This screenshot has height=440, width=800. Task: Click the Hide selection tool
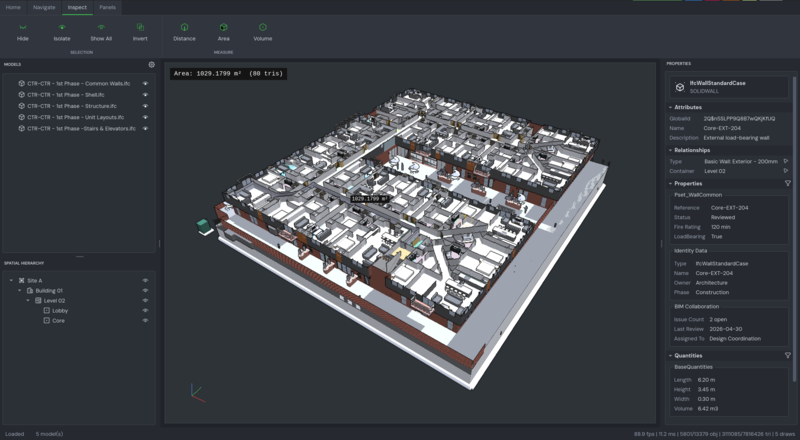22,32
